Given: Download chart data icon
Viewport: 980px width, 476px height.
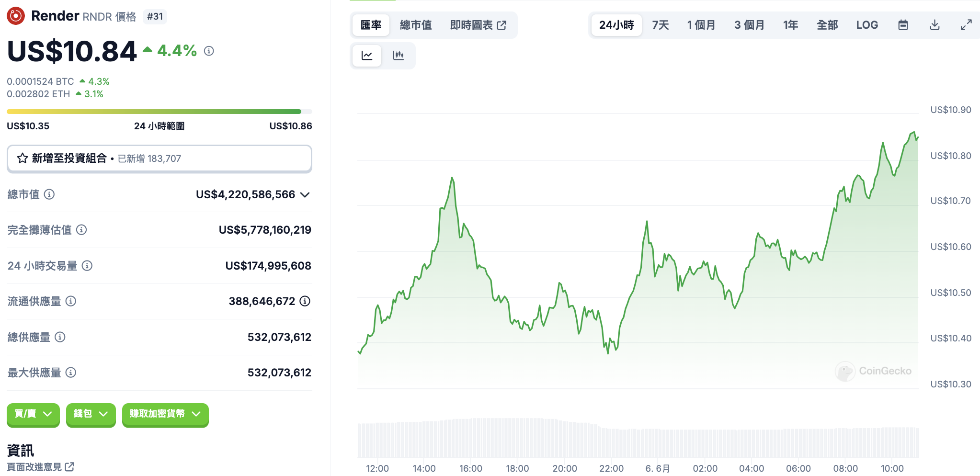Looking at the screenshot, I should (934, 25).
